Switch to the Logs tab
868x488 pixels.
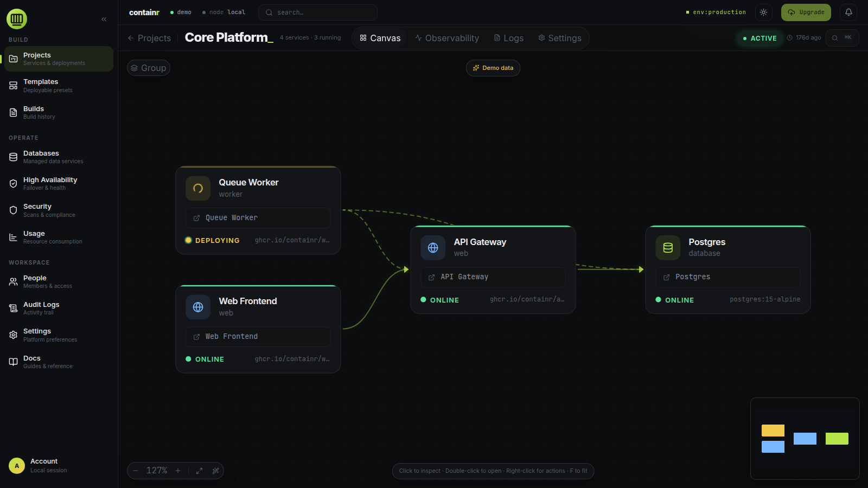pyautogui.click(x=509, y=38)
